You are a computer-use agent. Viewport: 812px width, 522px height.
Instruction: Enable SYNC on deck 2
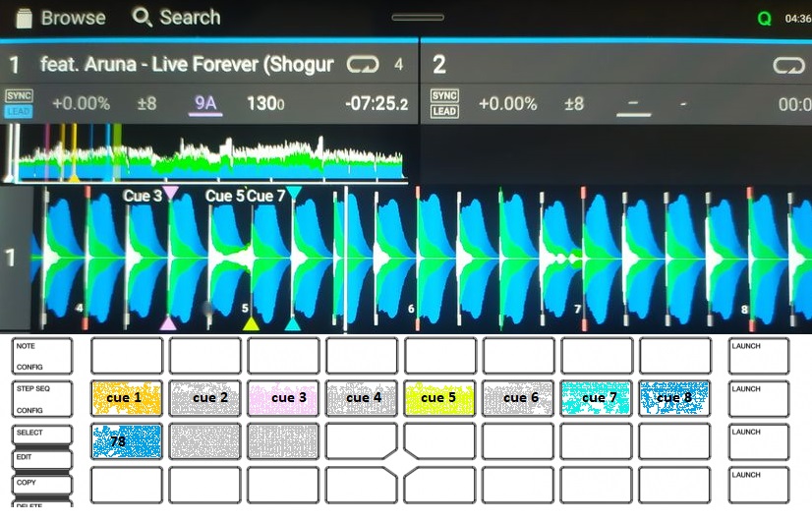444,96
